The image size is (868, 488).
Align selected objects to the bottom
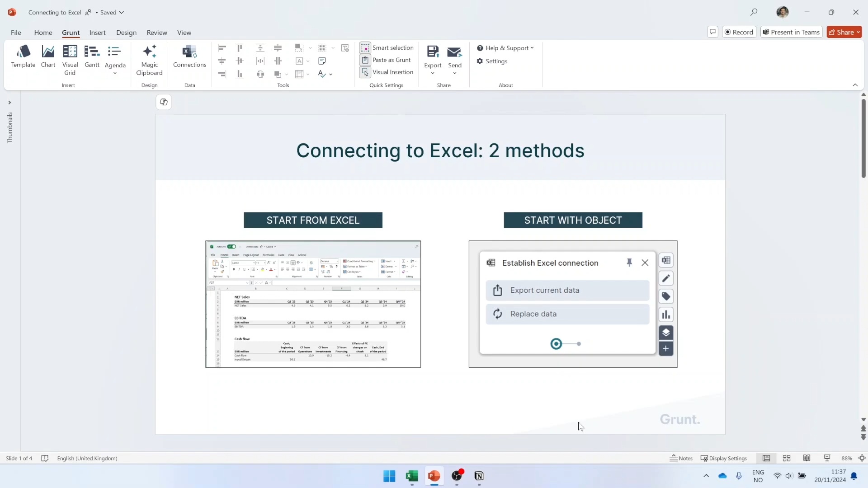(x=240, y=74)
